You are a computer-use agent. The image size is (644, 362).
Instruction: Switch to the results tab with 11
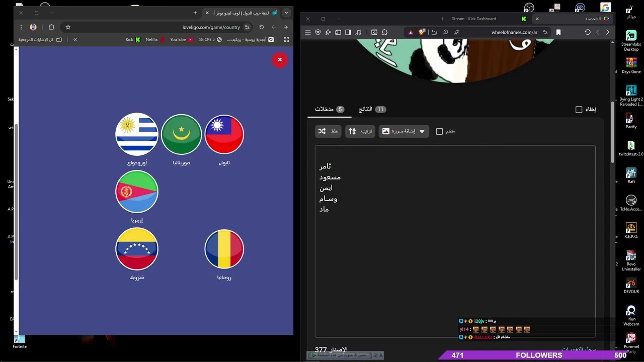[372, 109]
